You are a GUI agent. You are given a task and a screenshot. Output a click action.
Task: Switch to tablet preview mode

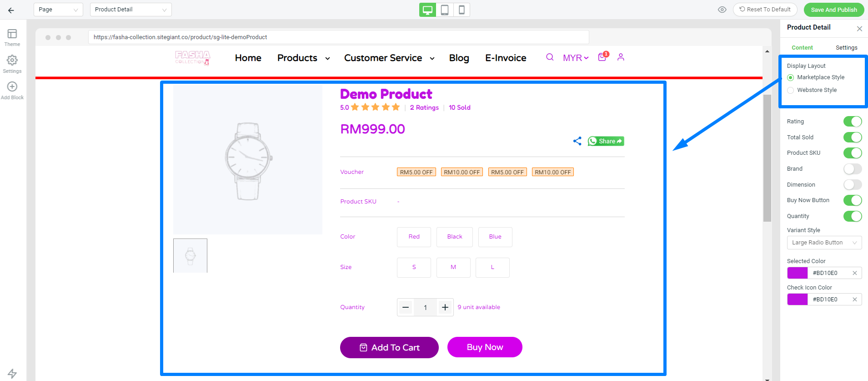pos(445,10)
